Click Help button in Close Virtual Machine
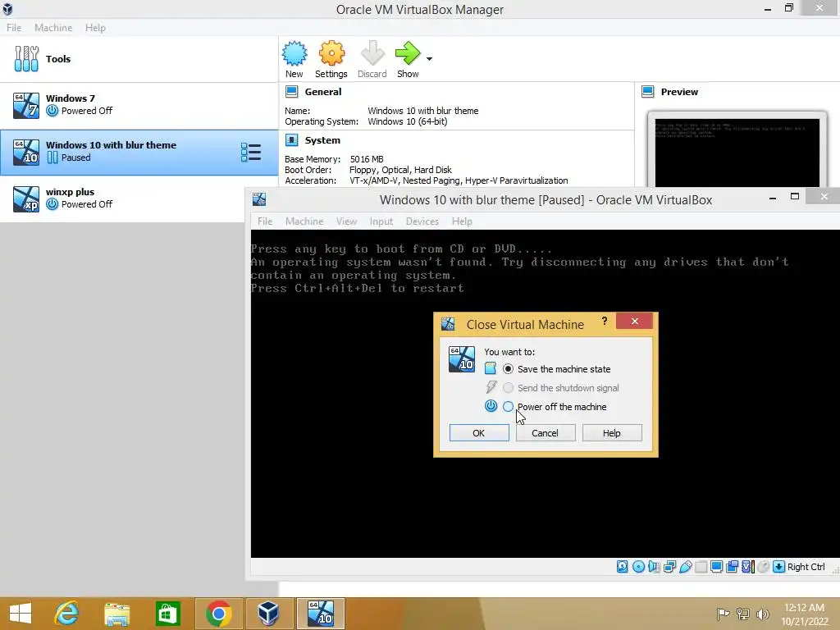The width and height of the screenshot is (840, 630). pos(612,433)
